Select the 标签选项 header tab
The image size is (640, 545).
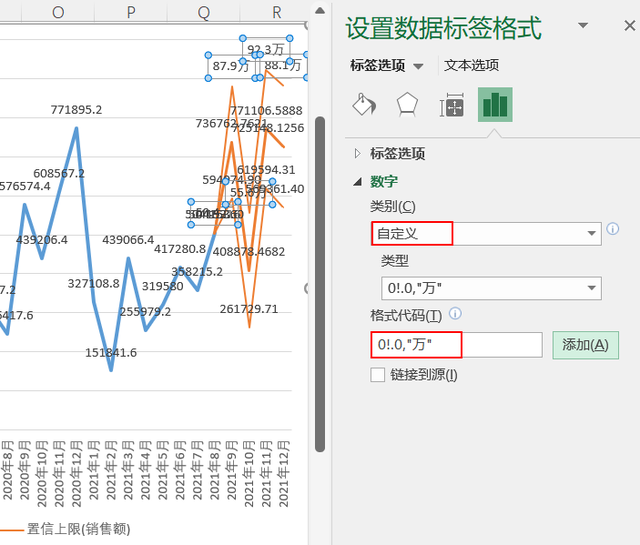(x=378, y=65)
